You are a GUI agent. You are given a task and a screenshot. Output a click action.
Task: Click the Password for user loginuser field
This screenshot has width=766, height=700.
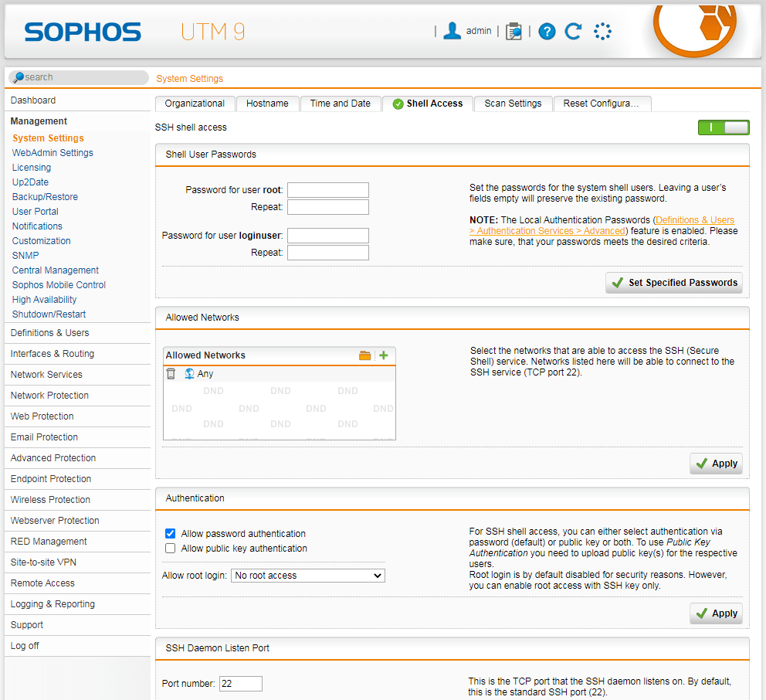(x=328, y=235)
